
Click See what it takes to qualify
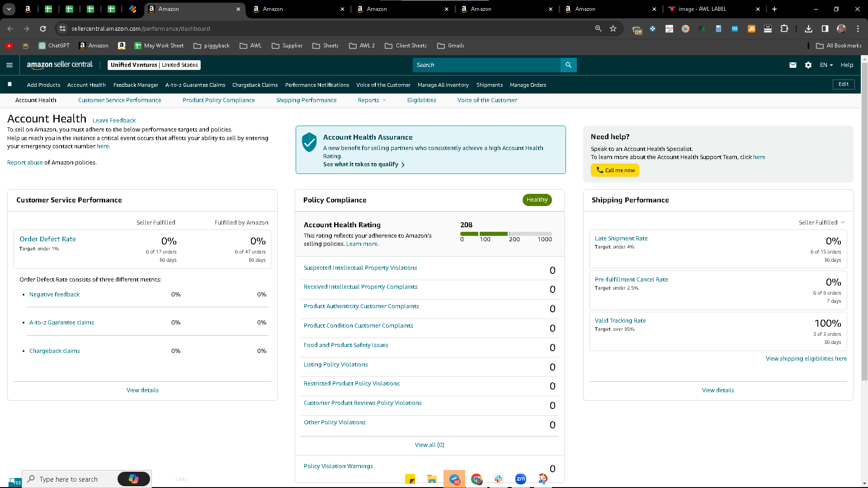pos(364,164)
